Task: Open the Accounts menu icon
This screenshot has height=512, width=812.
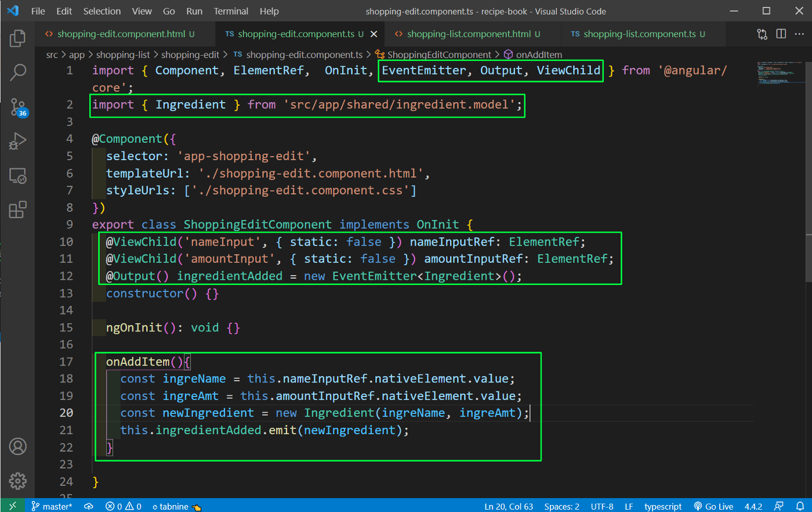Action: [x=17, y=446]
